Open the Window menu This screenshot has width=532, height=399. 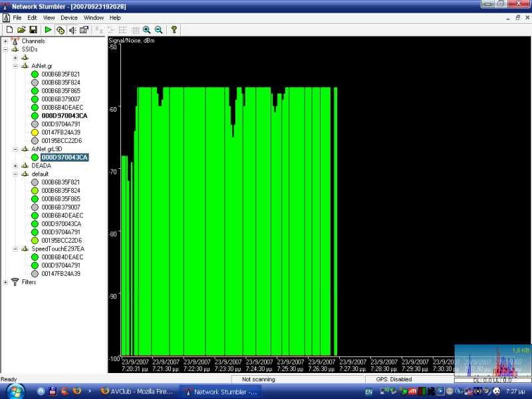(94, 17)
